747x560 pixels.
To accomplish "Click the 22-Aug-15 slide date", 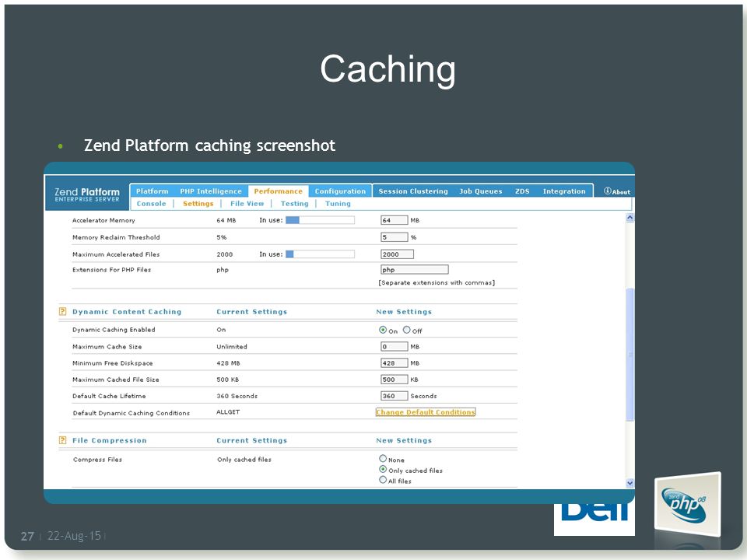I will click(74, 536).
